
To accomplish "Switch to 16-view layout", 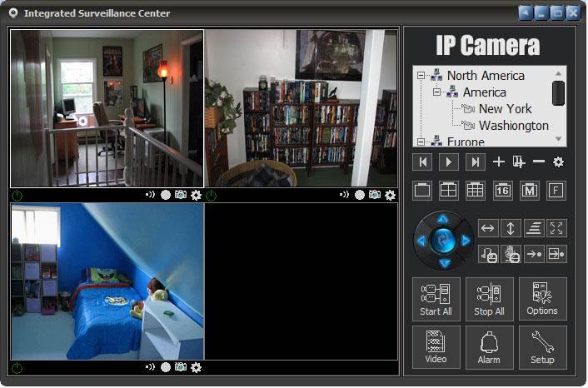I will (502, 191).
